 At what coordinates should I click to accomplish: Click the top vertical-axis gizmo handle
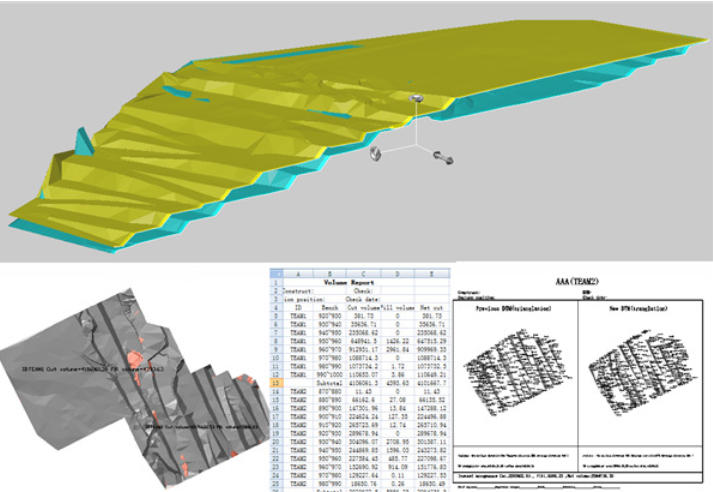click(x=415, y=98)
